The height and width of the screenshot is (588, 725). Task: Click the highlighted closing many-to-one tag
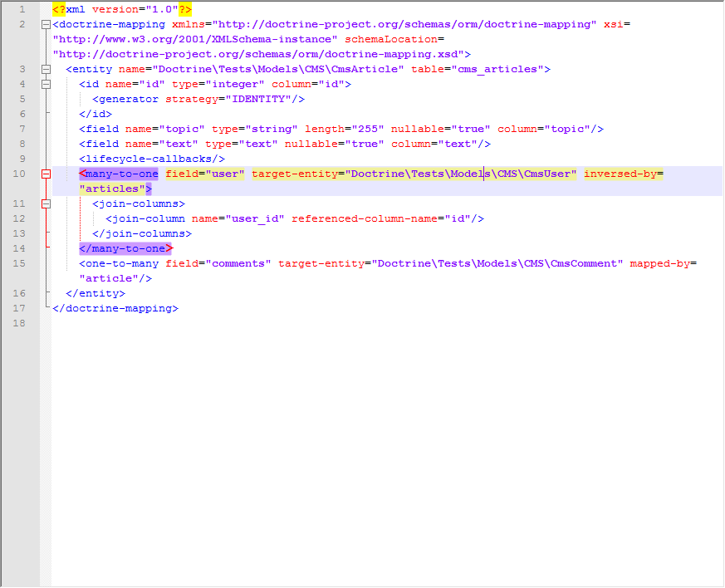(125, 248)
